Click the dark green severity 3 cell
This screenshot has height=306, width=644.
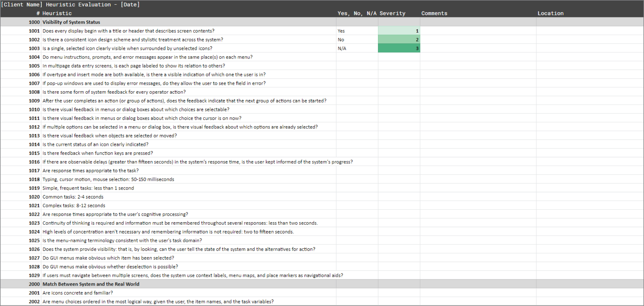coord(399,48)
